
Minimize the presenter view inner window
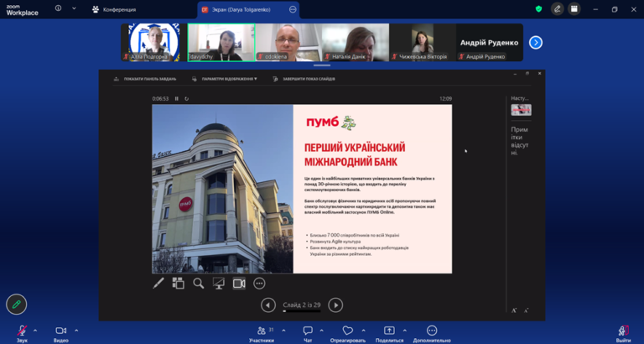click(x=516, y=74)
